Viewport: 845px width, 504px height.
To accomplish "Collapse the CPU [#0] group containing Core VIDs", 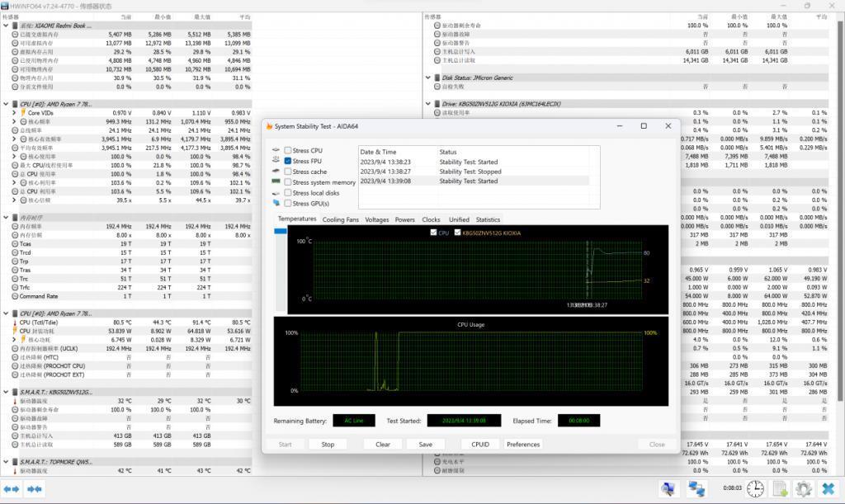I will [x=6, y=104].
